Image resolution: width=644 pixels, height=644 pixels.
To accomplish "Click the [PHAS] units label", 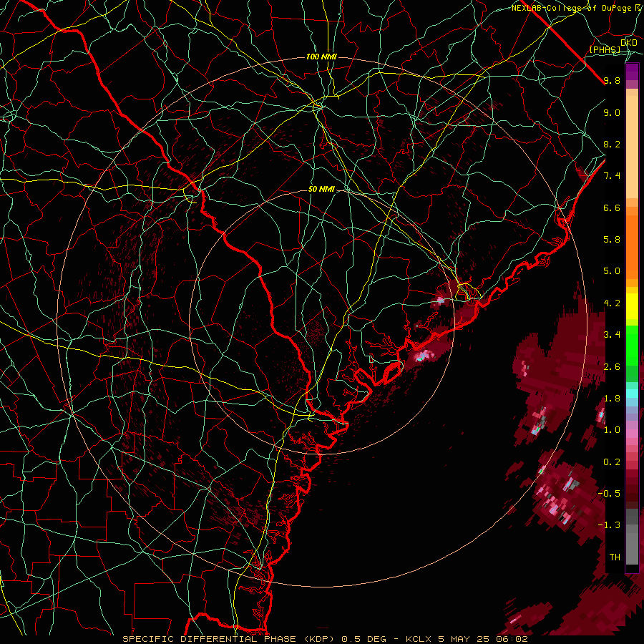I will 605,49.
